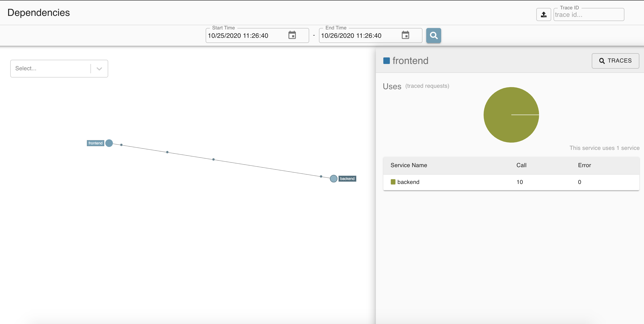Select the frontend node circle in graph
Image resolution: width=644 pixels, height=324 pixels.
[x=109, y=143]
